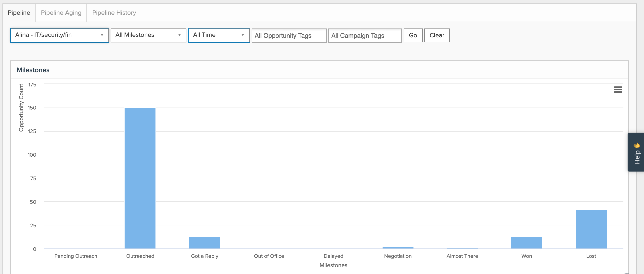This screenshot has width=644, height=274.
Task: Switch to the Pipeline tab
Action: tap(19, 13)
